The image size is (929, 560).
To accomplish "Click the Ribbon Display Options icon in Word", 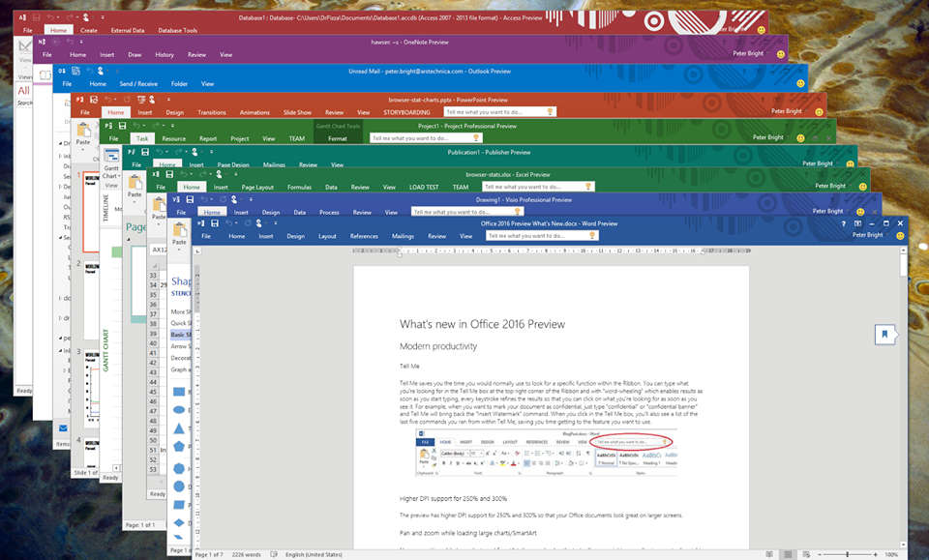I will (x=858, y=223).
